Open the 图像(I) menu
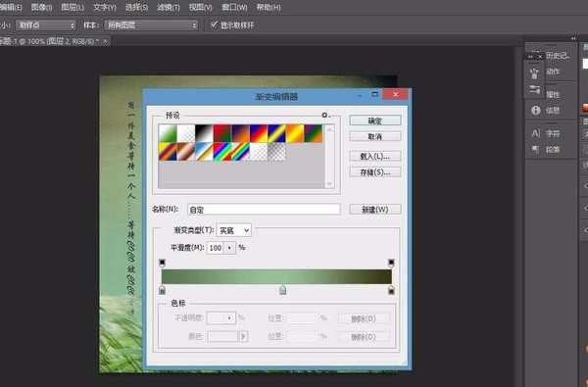588x387 pixels. [41, 7]
